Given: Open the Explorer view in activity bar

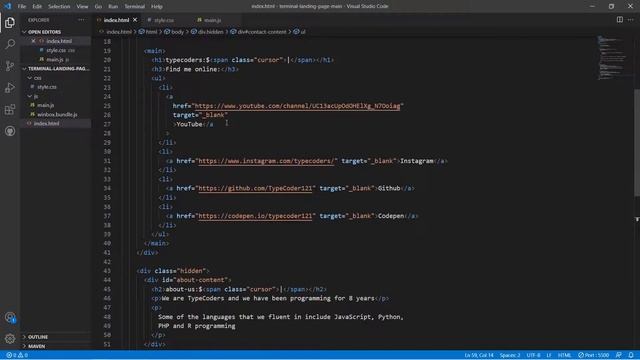Looking at the screenshot, I should [10, 22].
